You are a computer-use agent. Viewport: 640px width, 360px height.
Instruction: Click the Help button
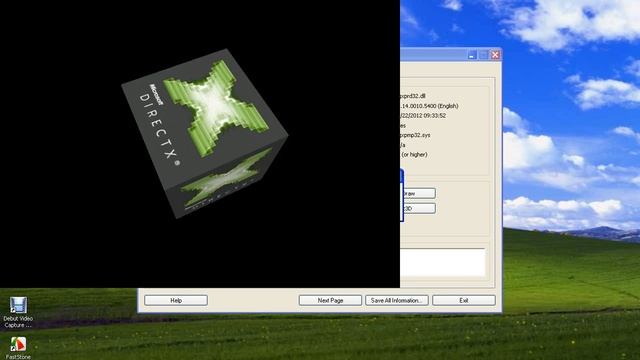tap(176, 300)
